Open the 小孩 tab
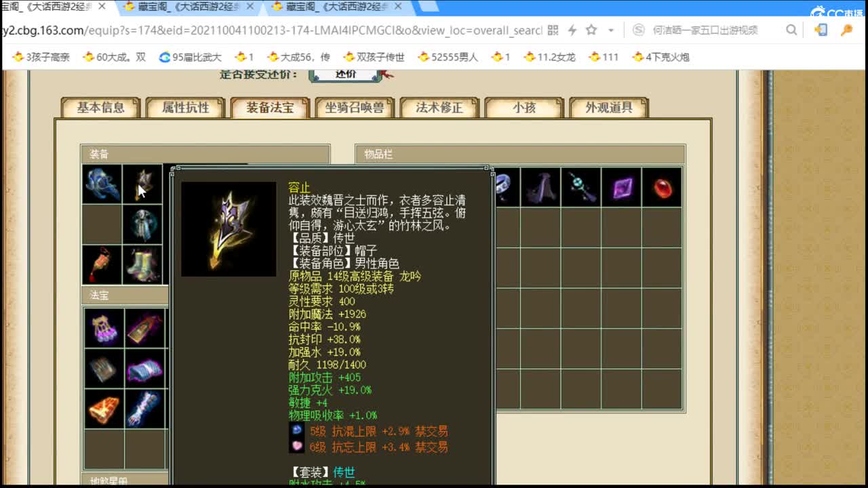Image resolution: width=868 pixels, height=488 pixels. click(524, 108)
